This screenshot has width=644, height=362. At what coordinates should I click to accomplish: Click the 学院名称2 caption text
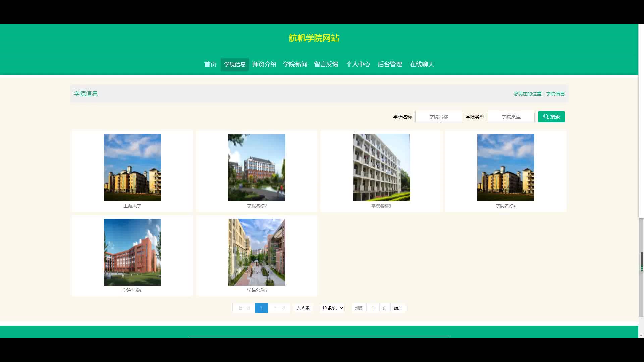click(257, 206)
